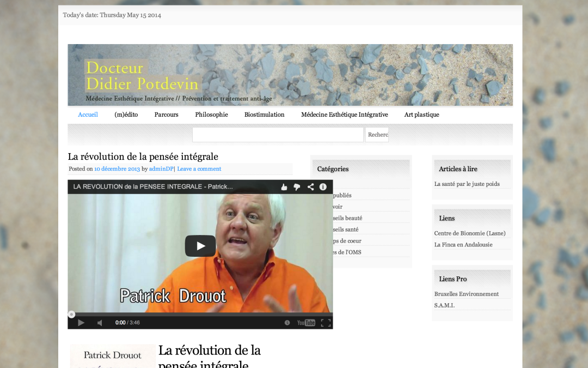Visit Centre de Bionomie (Lasne) link
Screen dimensions: 588x368
[x=470, y=233]
